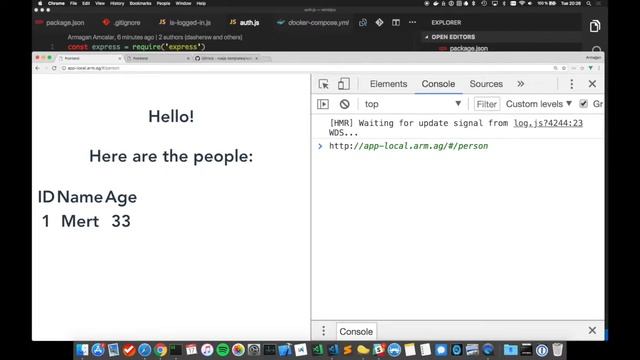This screenshot has height=360, width=640.
Task: Select the first Chrome browser tab
Action: [x=89, y=58]
